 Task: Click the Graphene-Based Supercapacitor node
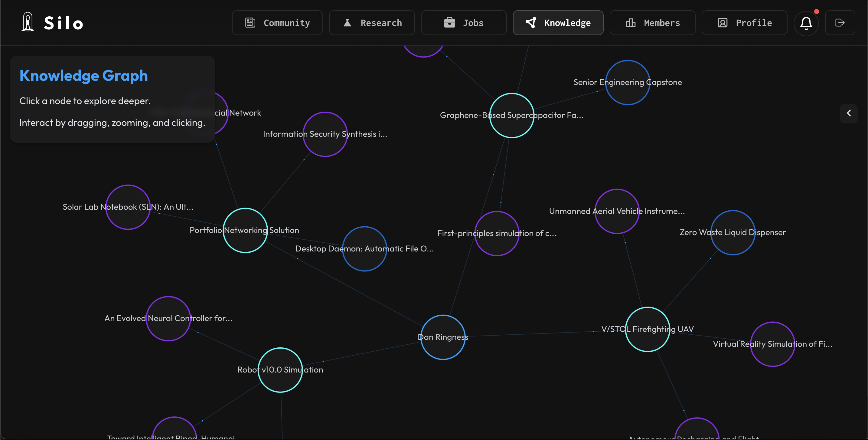(511, 115)
